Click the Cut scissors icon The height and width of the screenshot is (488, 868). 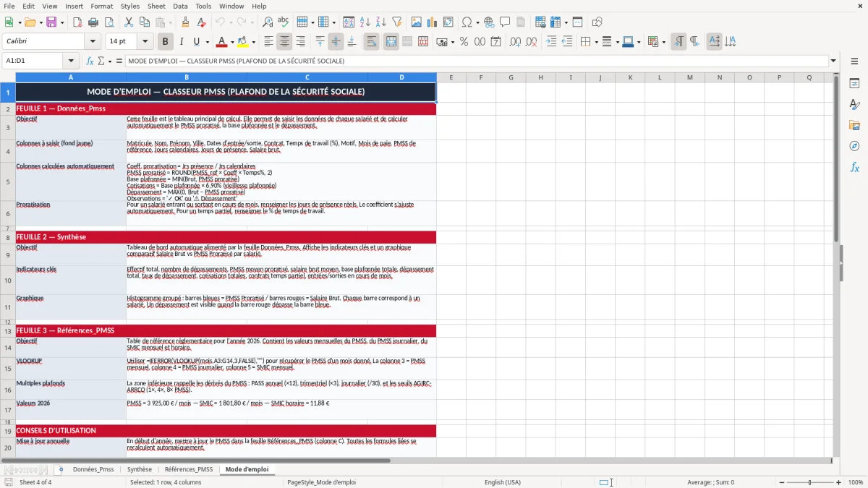pos(129,22)
